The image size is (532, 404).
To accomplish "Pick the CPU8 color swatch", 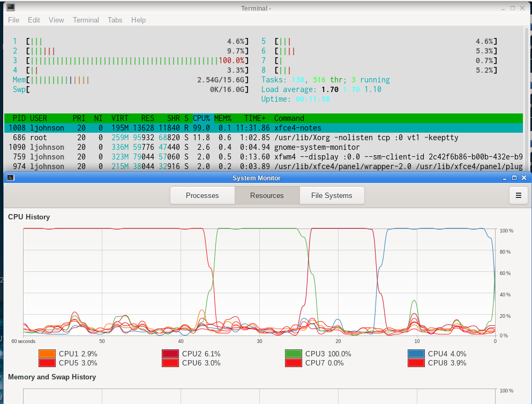I will point(416,363).
